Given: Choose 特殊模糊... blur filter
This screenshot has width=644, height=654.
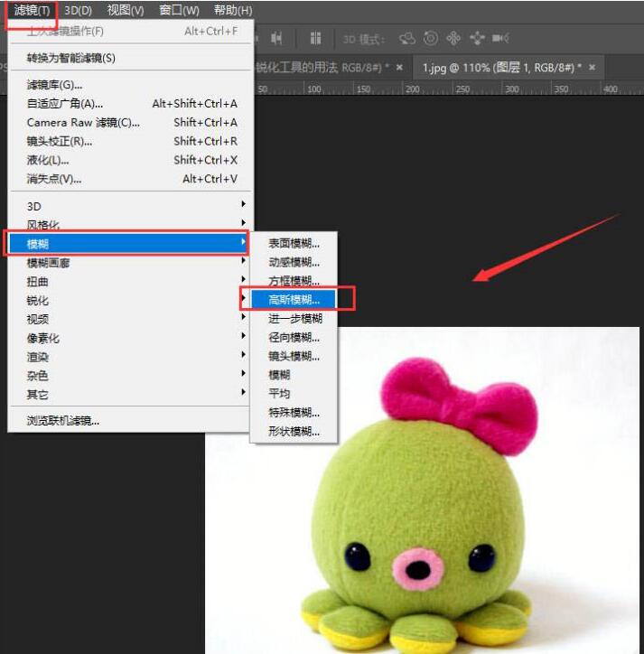Looking at the screenshot, I should point(294,413).
